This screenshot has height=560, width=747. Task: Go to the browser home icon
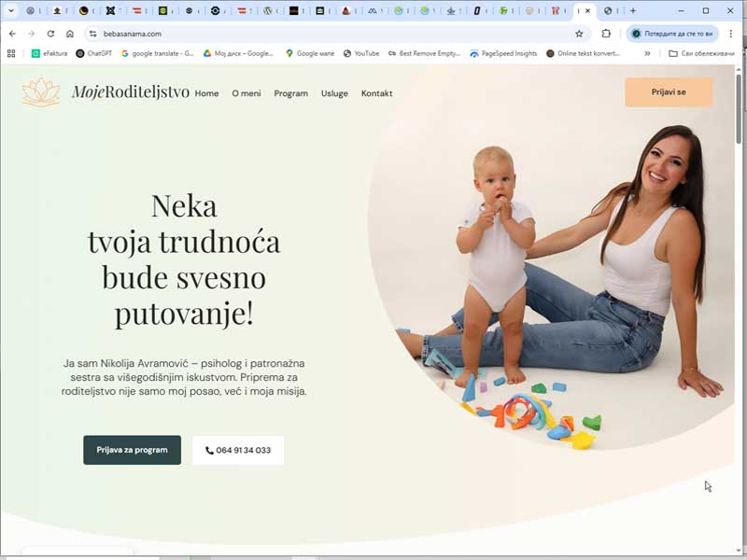point(70,34)
